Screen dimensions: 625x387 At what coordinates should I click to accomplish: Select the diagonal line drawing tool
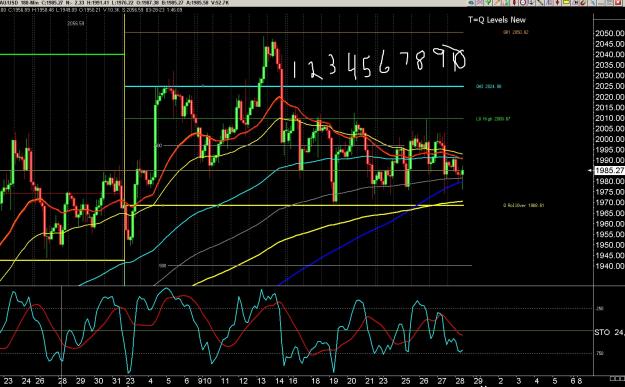540,2
